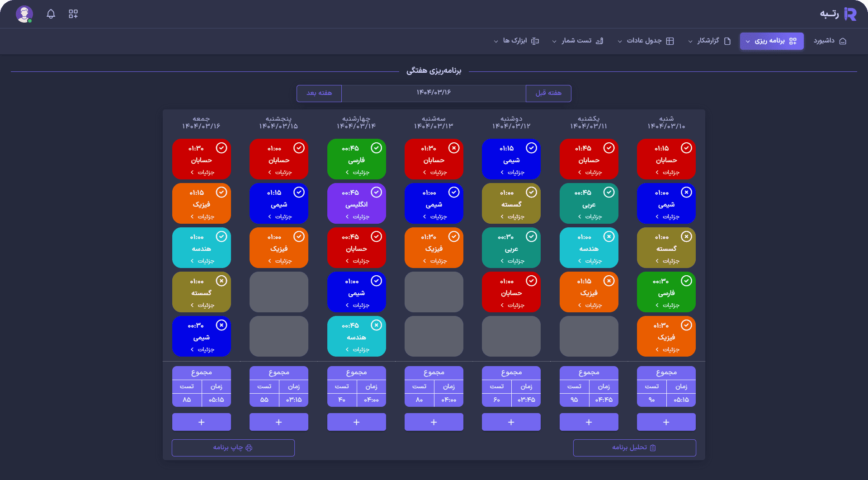Click the جدول عادات table icon

(670, 41)
